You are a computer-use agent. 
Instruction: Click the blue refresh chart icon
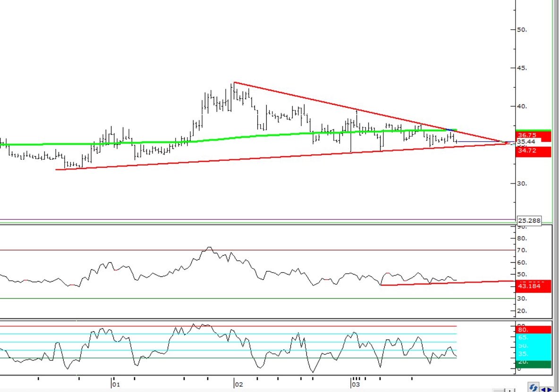click(534, 388)
